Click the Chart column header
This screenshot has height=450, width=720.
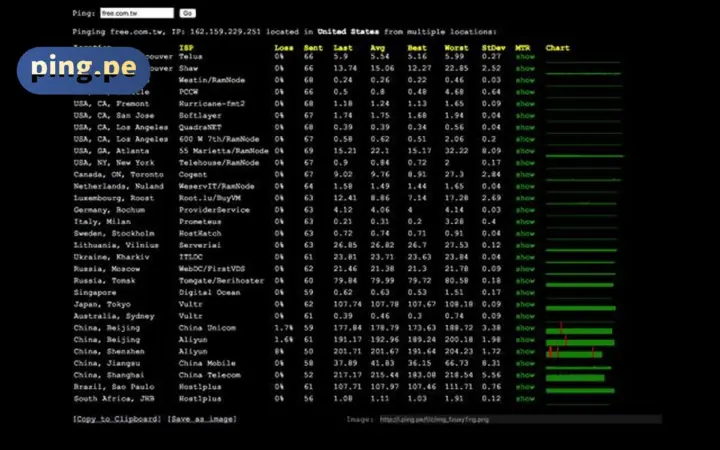(x=557, y=48)
